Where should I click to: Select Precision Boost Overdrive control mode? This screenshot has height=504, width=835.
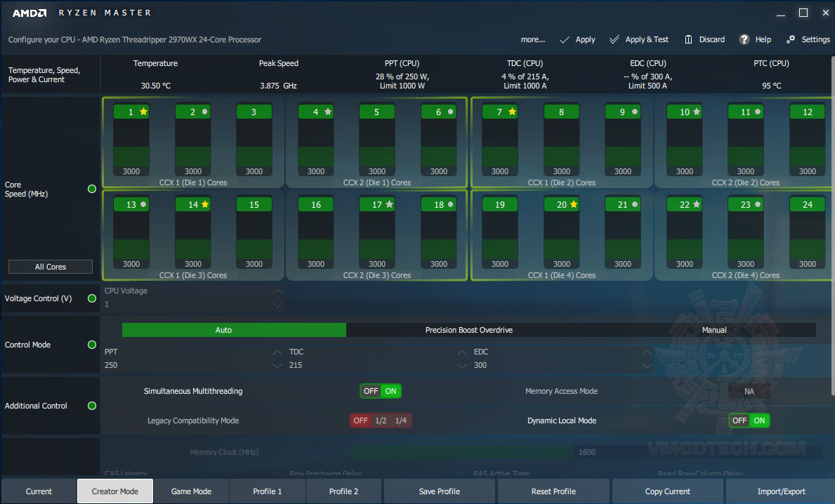(468, 330)
